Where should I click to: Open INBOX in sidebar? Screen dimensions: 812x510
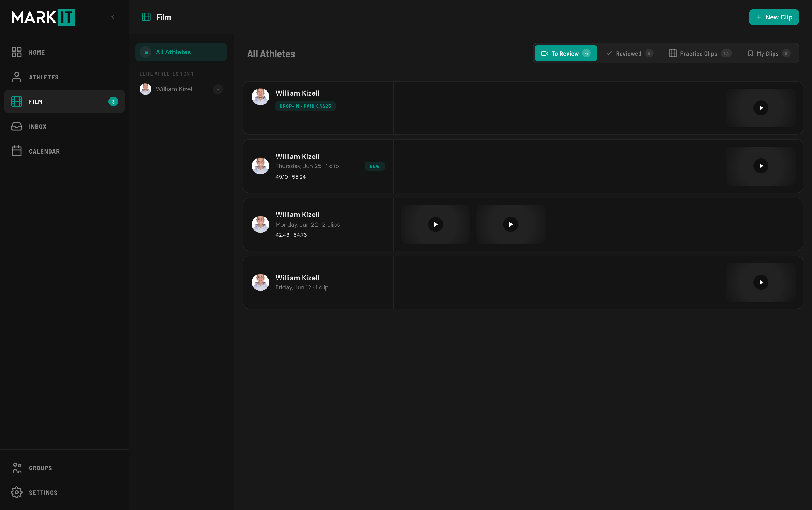tap(38, 127)
